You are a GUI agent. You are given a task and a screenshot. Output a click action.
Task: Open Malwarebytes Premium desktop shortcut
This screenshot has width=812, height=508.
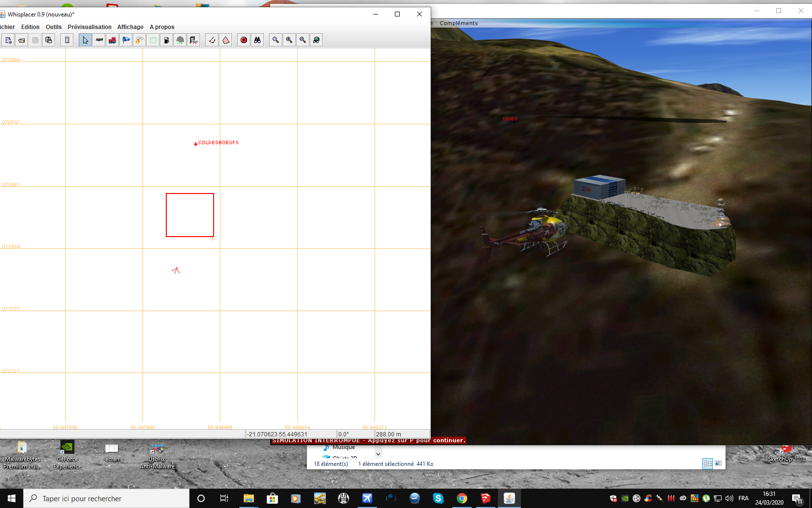click(22, 455)
